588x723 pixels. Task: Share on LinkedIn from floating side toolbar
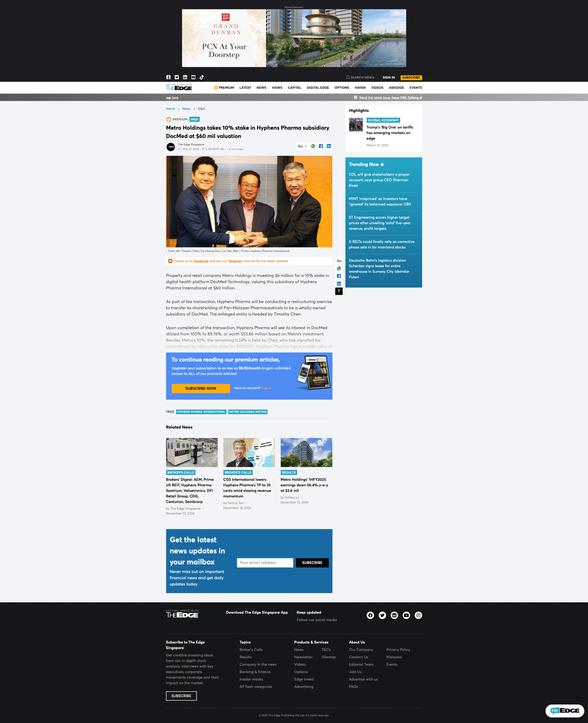(339, 284)
